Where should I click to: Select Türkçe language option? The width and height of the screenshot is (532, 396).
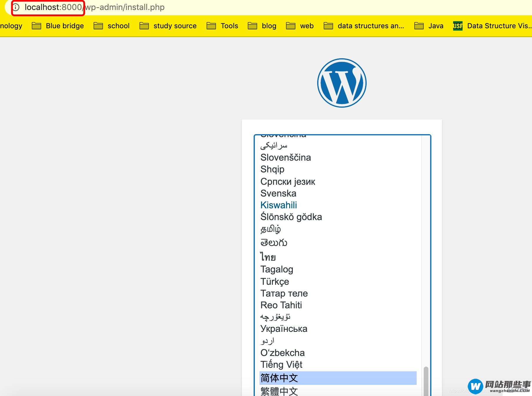338,282
